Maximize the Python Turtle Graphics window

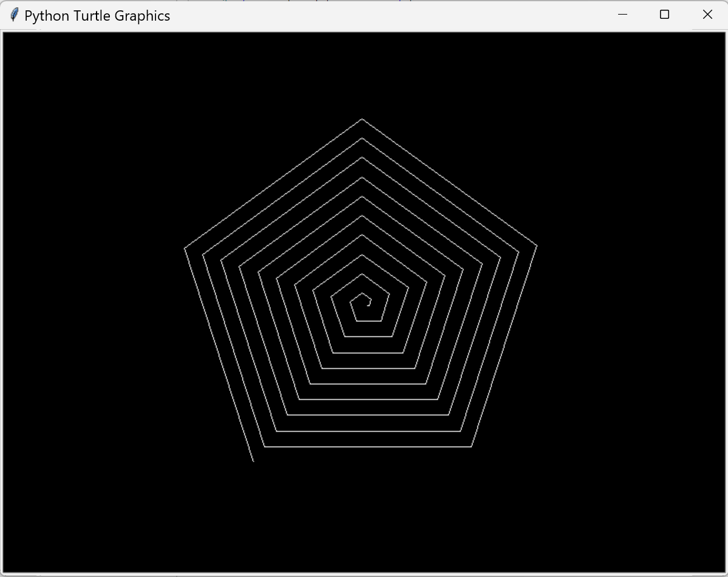[664, 15]
